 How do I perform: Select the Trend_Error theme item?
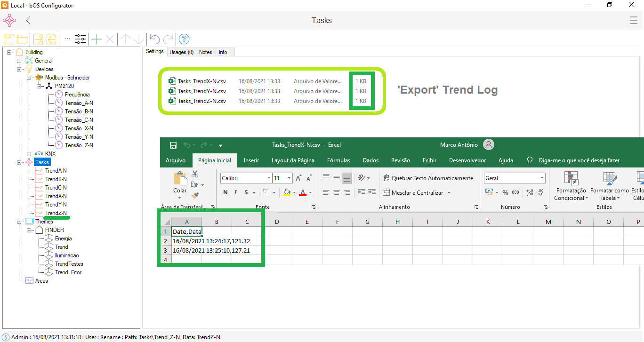(68, 272)
